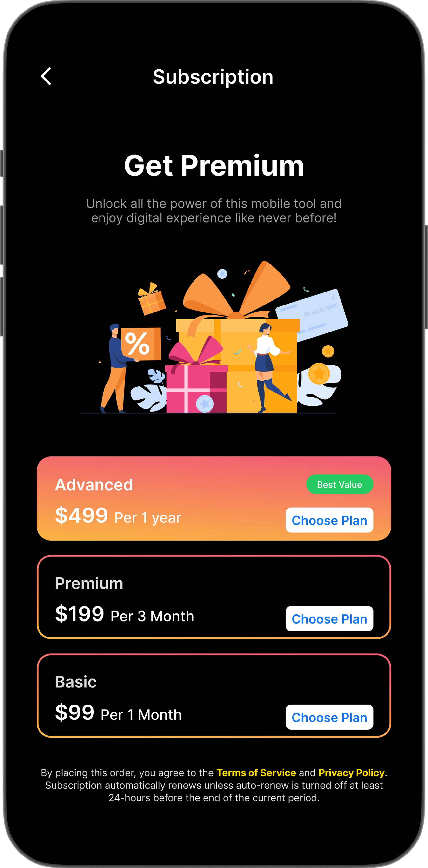Select the Premium plan card title
Viewport: 428px width, 868px height.
89,583
